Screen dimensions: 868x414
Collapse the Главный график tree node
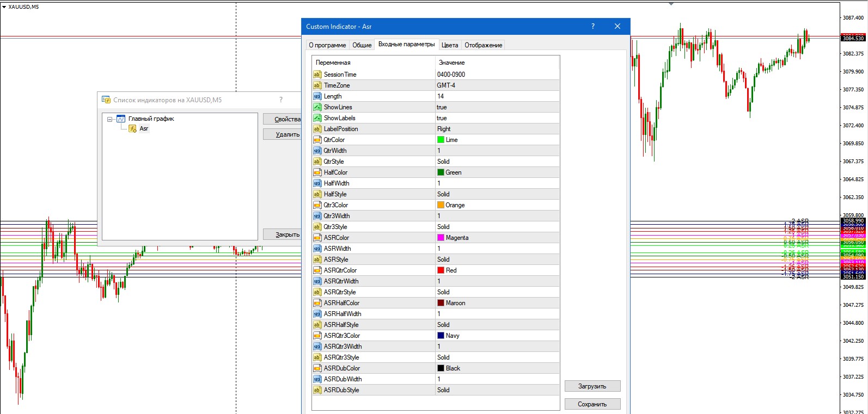(109, 119)
